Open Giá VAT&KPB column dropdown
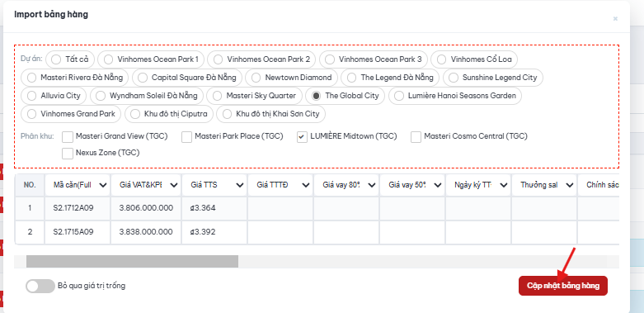The height and width of the screenshot is (313, 644). coord(146,185)
